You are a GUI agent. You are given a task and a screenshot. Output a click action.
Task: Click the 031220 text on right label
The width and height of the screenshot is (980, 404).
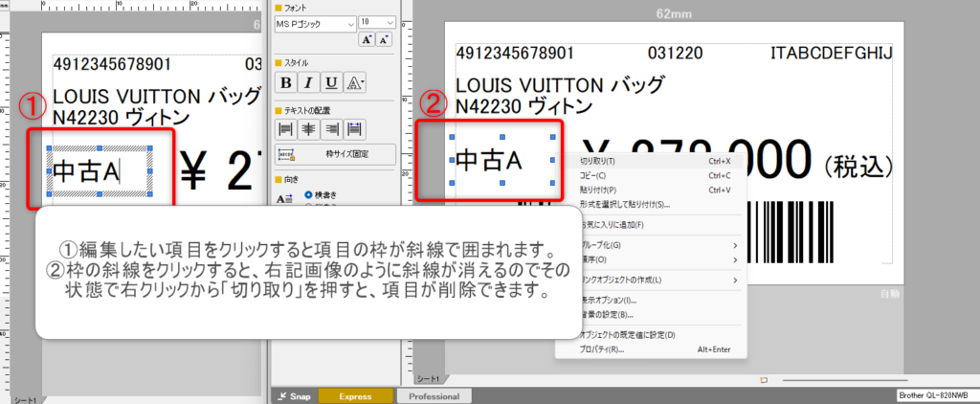(x=675, y=52)
